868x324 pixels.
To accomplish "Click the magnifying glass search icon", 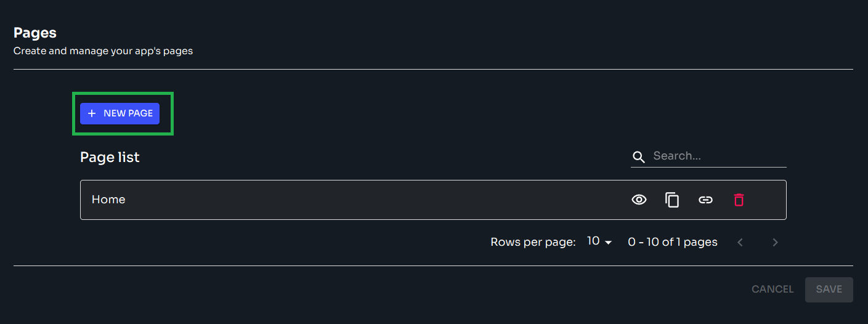I will click(x=639, y=157).
